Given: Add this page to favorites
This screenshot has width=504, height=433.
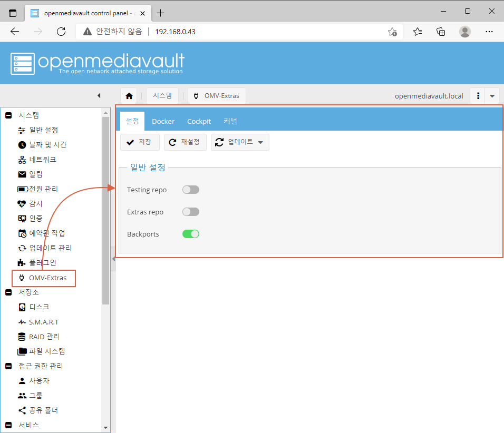Looking at the screenshot, I should (x=392, y=32).
